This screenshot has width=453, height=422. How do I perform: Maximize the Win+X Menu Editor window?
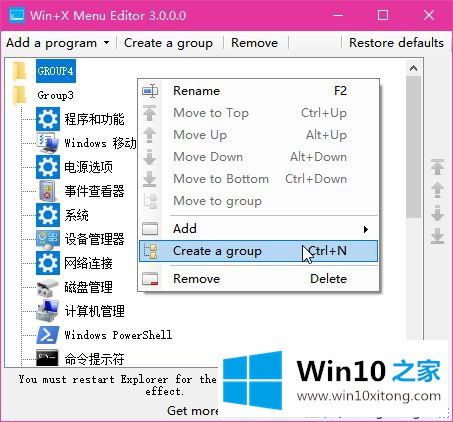point(383,15)
